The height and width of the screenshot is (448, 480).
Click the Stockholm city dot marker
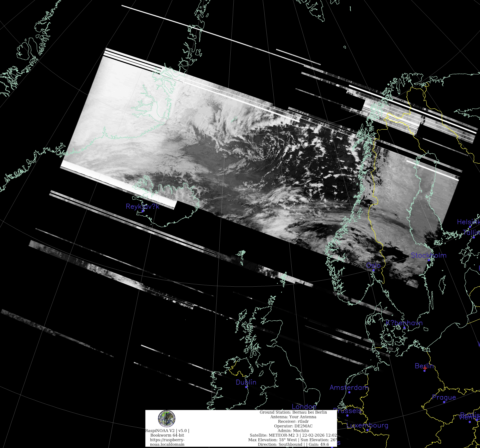coord(429,260)
